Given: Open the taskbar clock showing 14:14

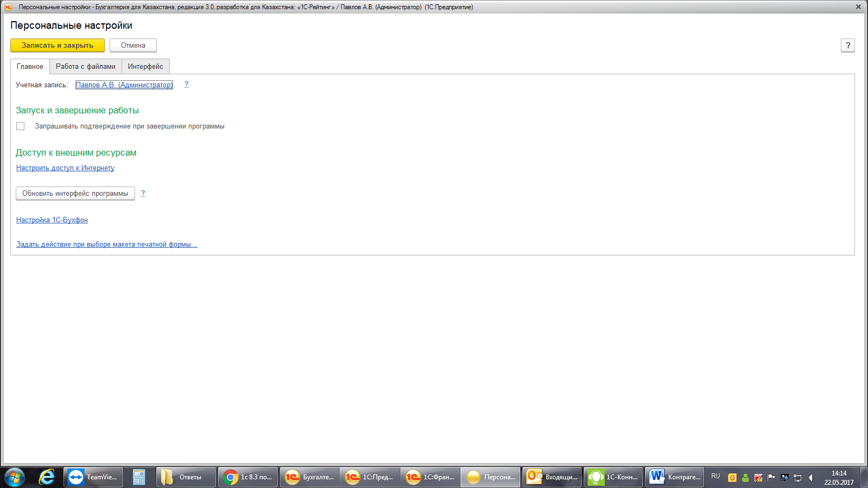Looking at the screenshot, I should click(839, 478).
